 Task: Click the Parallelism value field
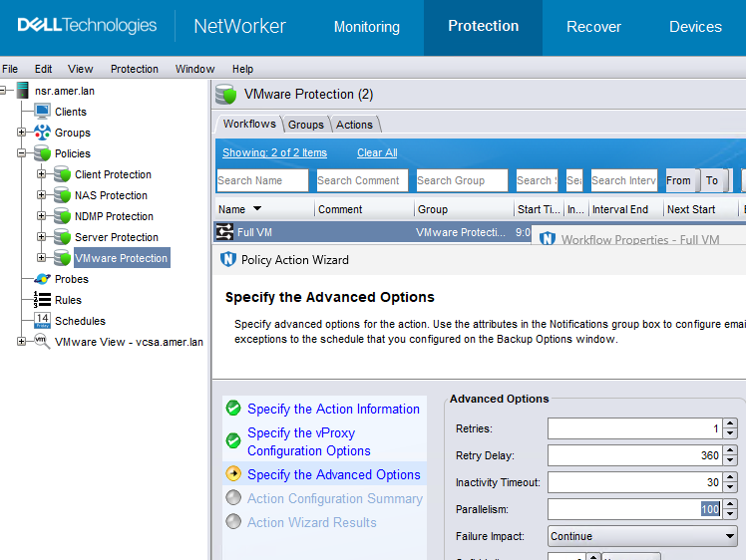635,509
